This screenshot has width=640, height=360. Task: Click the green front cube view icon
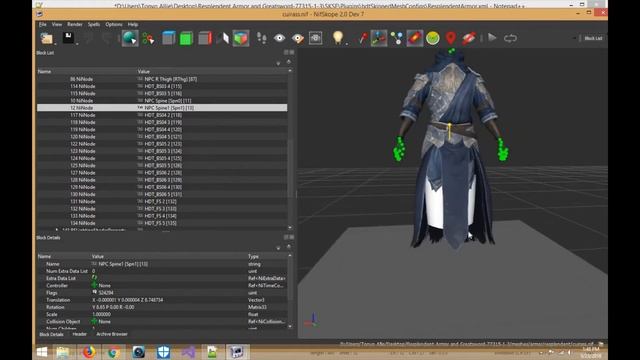coord(186,38)
